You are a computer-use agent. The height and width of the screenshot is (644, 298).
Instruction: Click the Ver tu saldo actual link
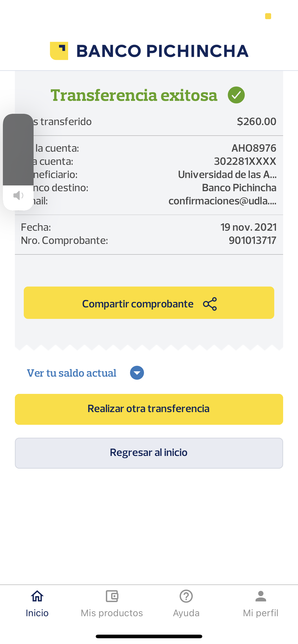click(x=72, y=373)
